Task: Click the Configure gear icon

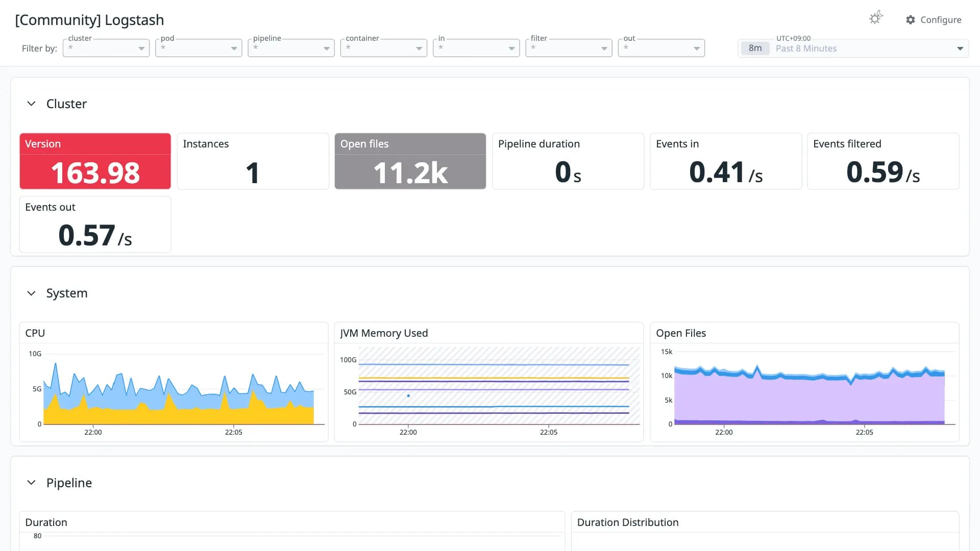Action: (911, 20)
